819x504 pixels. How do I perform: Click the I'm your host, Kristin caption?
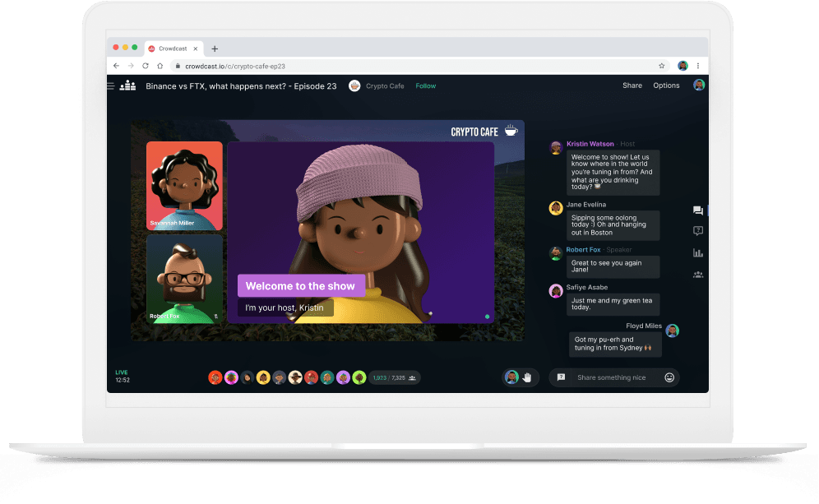coord(285,307)
